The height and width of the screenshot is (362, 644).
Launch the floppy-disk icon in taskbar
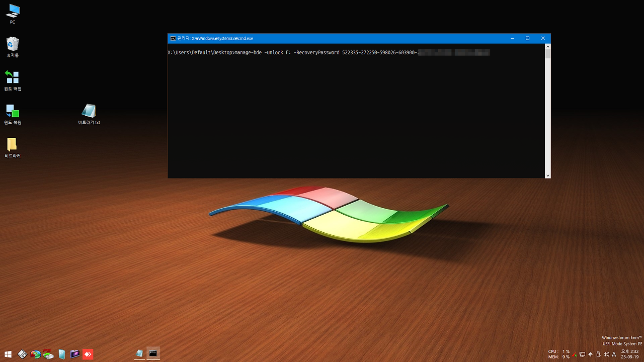(22, 354)
